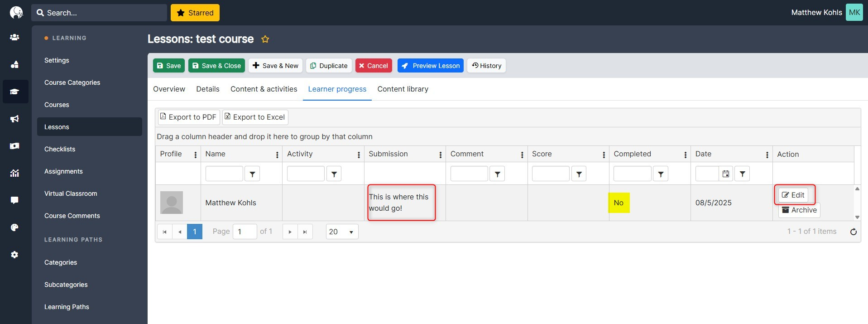Open the Content library tab
This screenshot has width=868, height=324.
pyautogui.click(x=403, y=89)
